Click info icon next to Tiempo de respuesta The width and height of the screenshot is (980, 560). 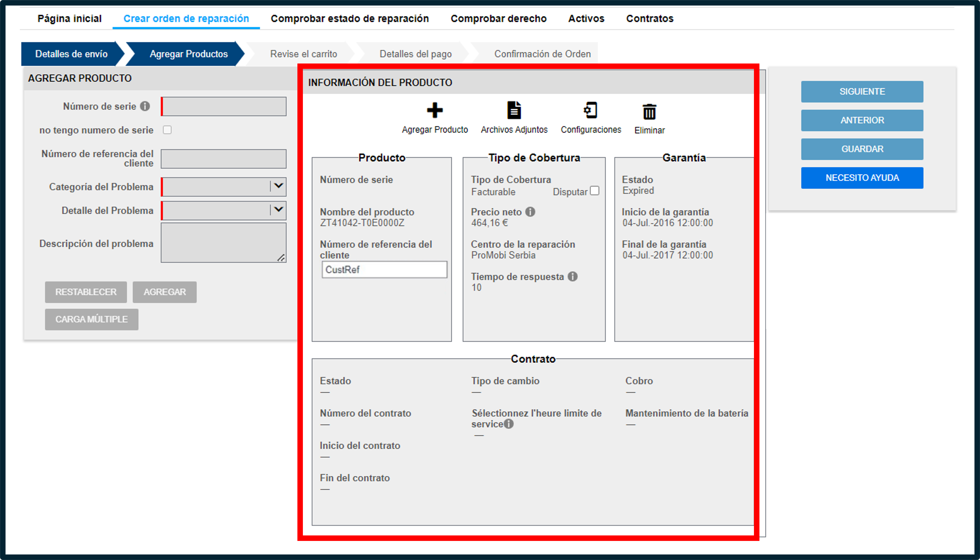pyautogui.click(x=572, y=276)
